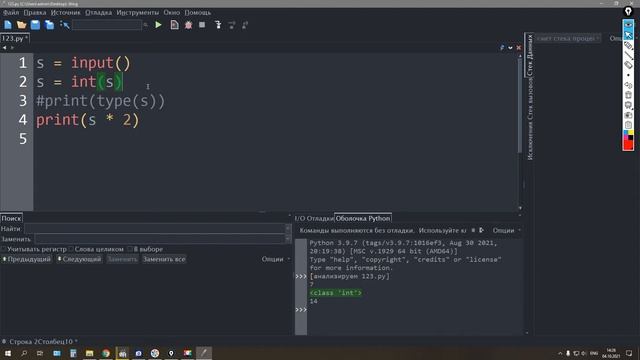The width and height of the screenshot is (640, 360).
Task: Select the cursor arrow annotation tool
Action: 628,35
